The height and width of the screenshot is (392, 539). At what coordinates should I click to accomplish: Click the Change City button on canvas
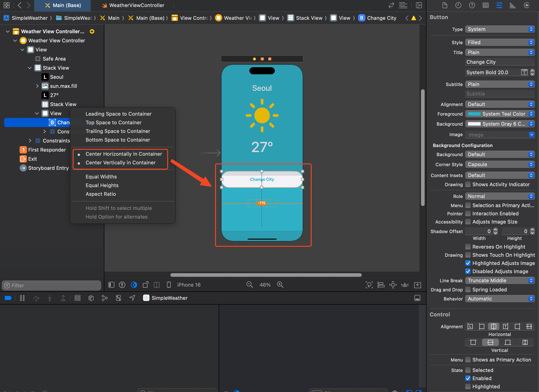[x=262, y=179]
